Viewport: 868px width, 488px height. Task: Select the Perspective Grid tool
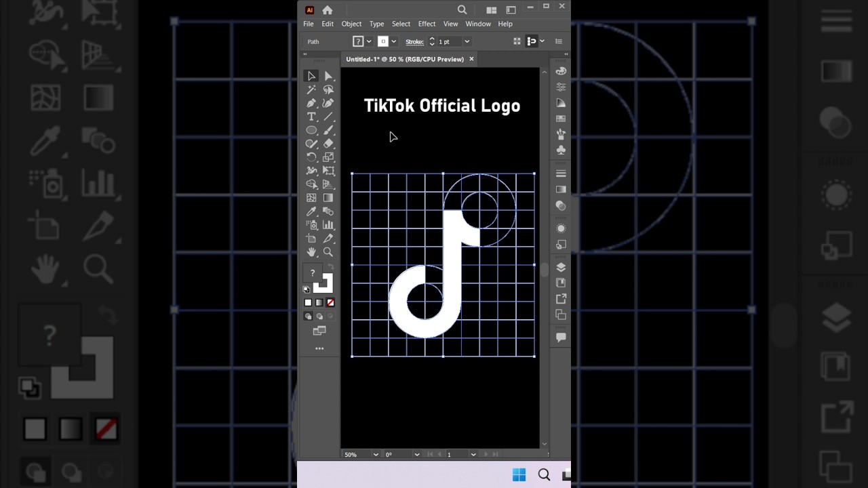328,184
